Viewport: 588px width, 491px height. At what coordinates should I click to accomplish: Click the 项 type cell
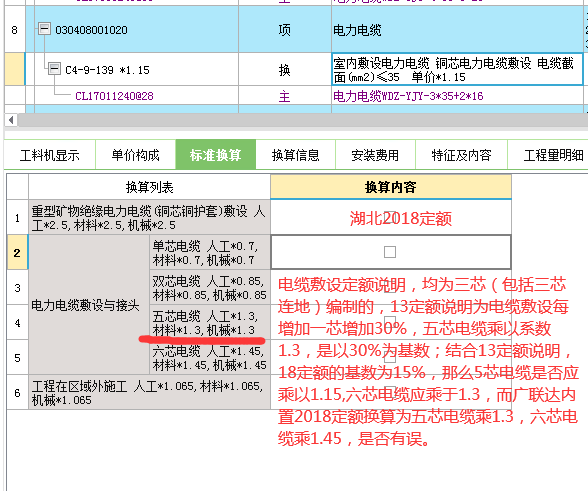285,29
